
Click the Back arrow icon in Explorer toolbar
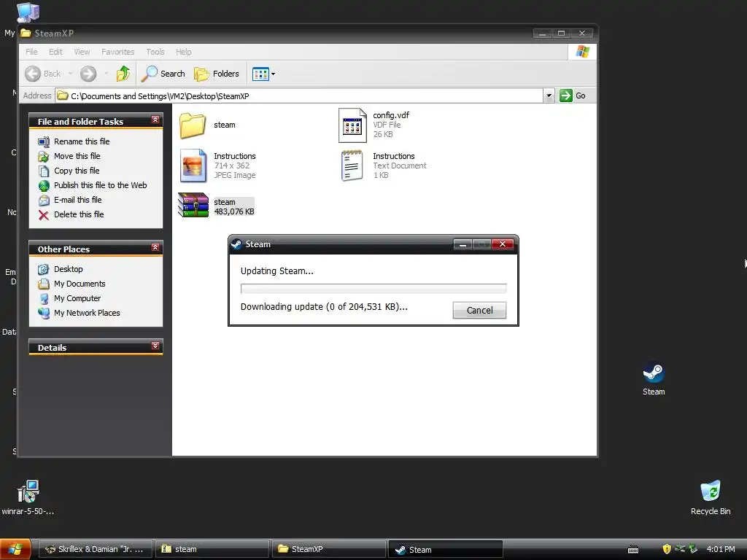pyautogui.click(x=32, y=74)
